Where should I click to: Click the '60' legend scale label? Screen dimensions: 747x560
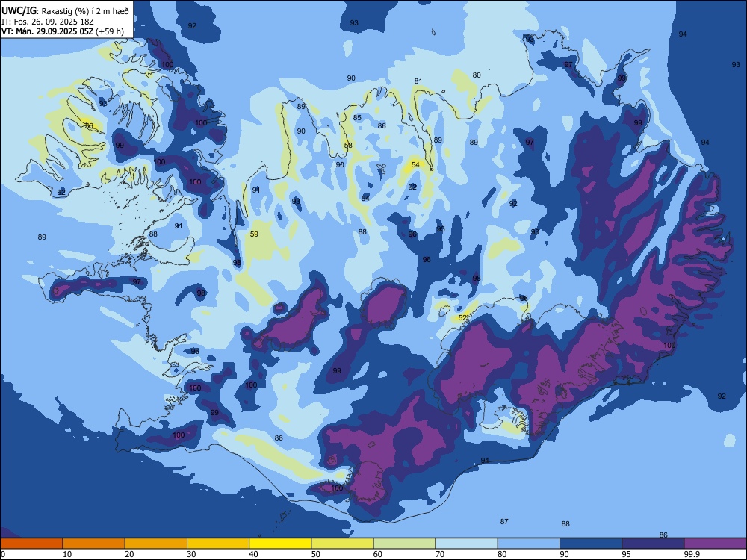click(378, 554)
